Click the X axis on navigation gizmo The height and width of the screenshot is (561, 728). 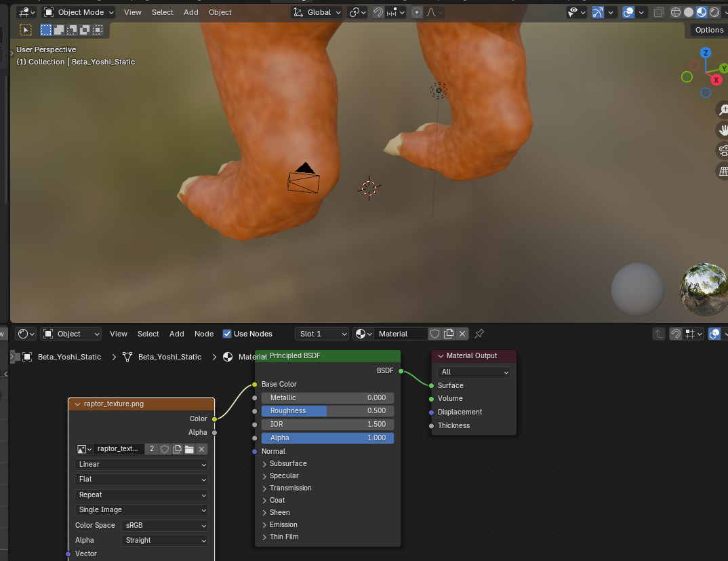click(716, 80)
